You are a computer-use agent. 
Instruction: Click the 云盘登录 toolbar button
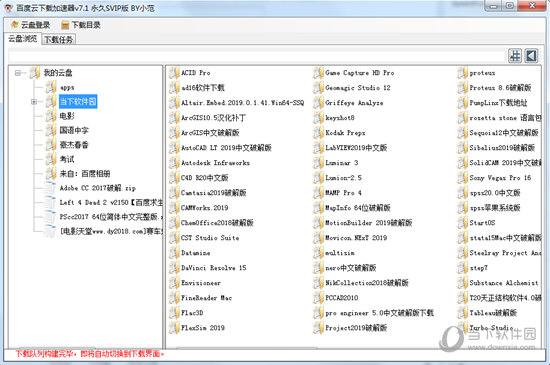pyautogui.click(x=31, y=25)
